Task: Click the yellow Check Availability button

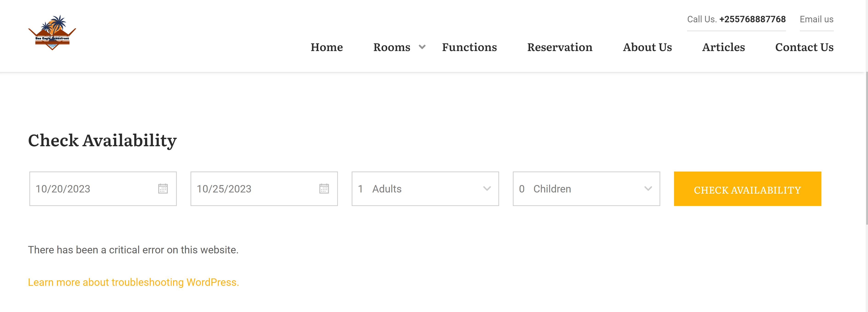Action: tap(747, 189)
